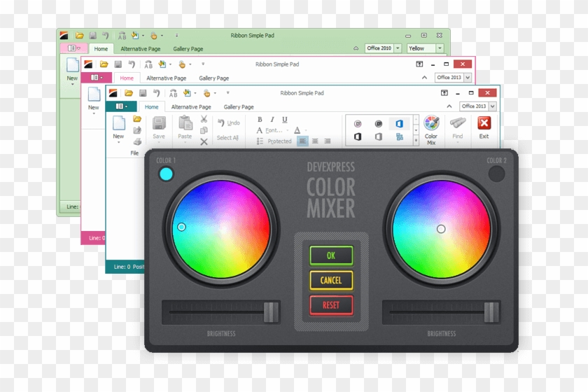
Task: Toggle Underline formatting in teal window
Action: coord(285,119)
